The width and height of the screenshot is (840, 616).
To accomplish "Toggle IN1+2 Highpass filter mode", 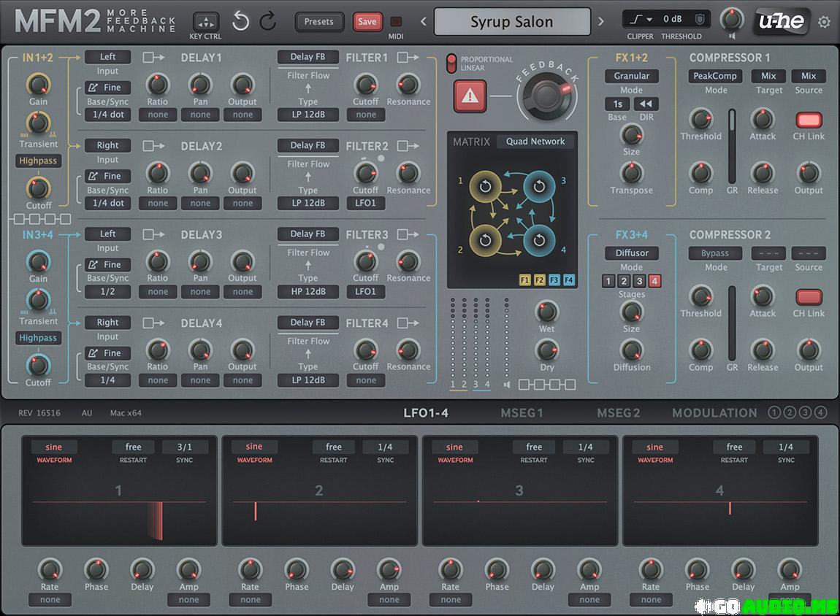I will [38, 161].
